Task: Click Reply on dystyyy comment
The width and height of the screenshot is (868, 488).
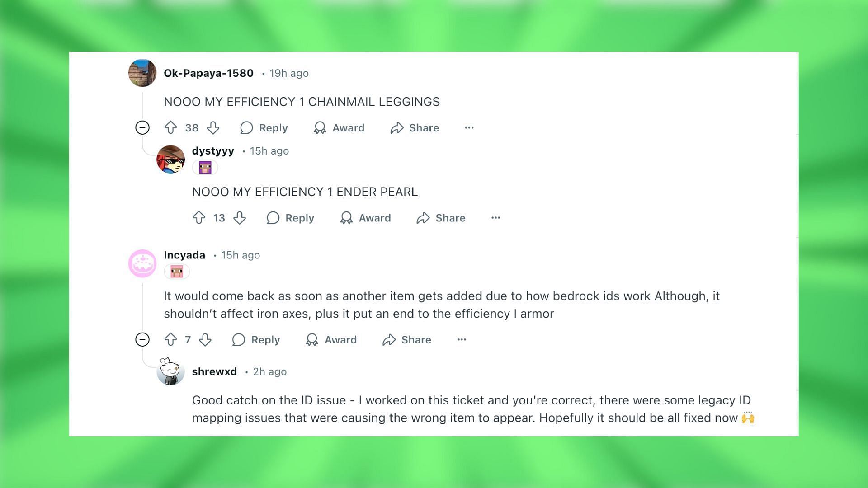Action: pyautogui.click(x=290, y=217)
